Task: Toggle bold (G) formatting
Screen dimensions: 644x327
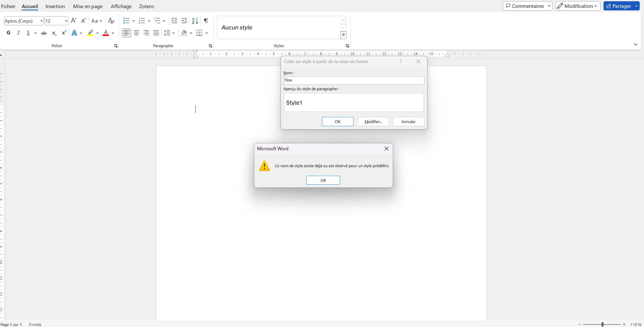Action: click(9, 33)
